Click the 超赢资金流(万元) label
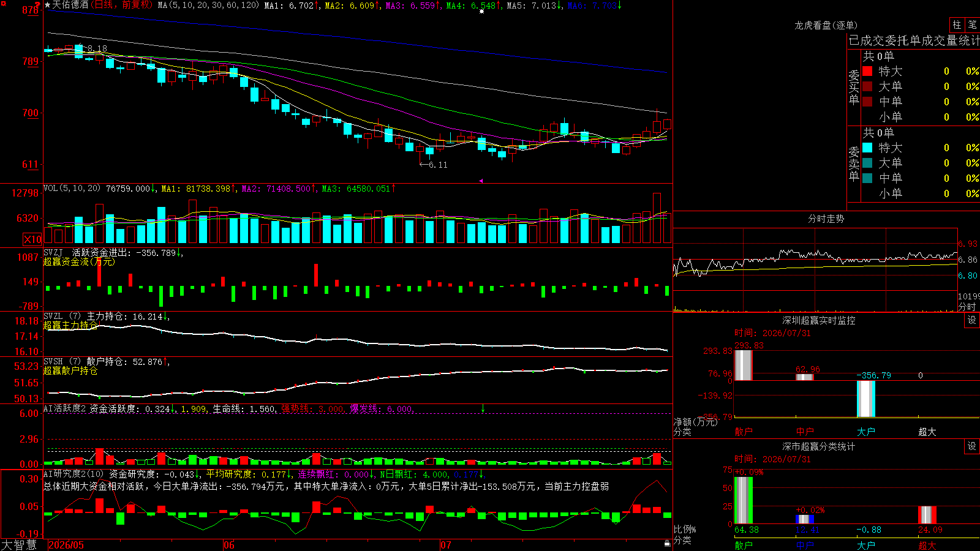This screenshot has height=551, width=980. 79,261
